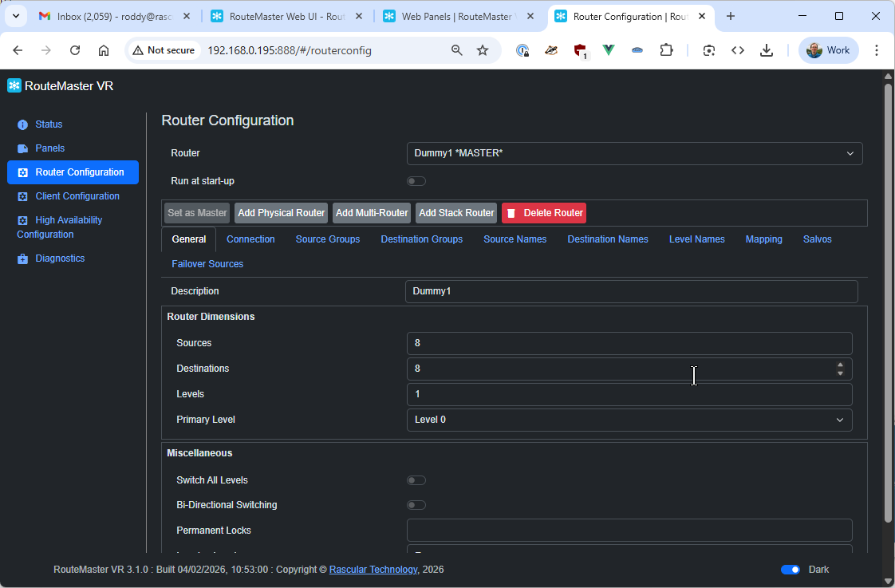The image size is (895, 588).
Task: Toggle the Run at start-up switch
Action: (416, 181)
